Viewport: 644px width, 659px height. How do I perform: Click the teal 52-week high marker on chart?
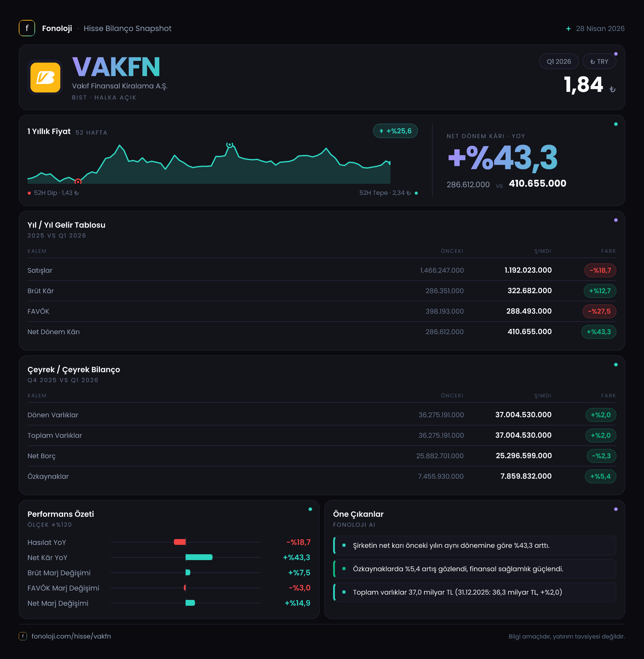coord(230,145)
